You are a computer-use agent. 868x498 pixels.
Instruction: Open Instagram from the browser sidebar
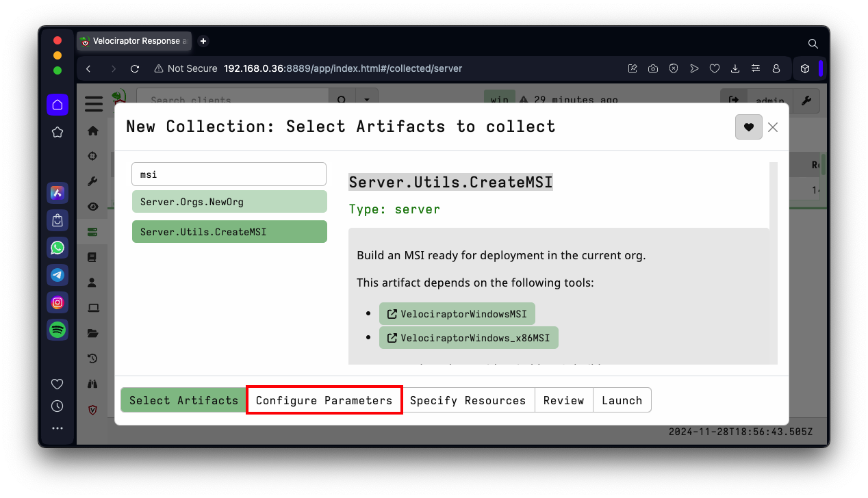(x=58, y=302)
